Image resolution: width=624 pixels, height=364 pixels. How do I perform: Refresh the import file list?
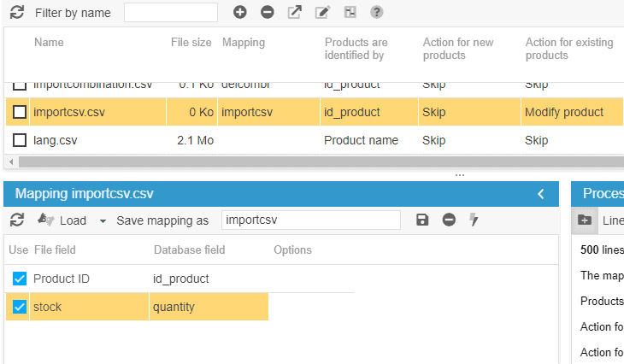pyautogui.click(x=17, y=13)
